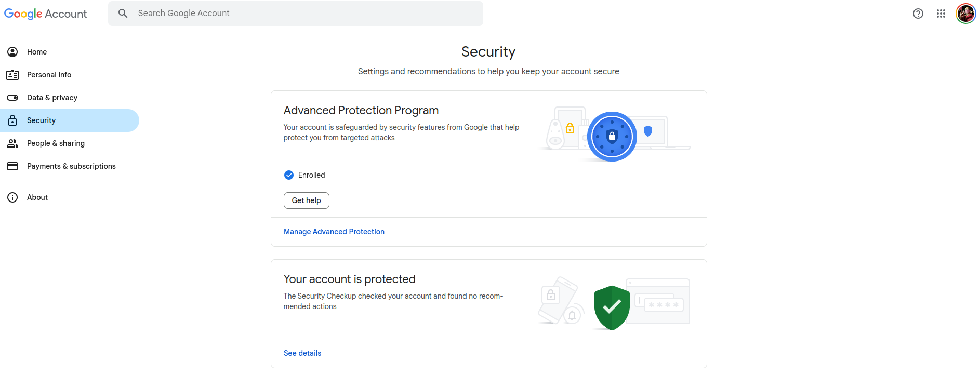Click the Enrolled status text
The image size is (980, 375).
point(312,175)
